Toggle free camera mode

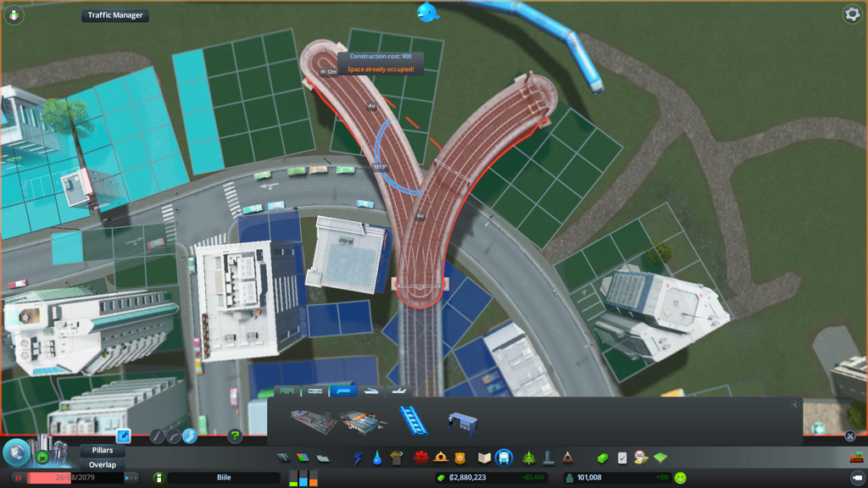857,478
